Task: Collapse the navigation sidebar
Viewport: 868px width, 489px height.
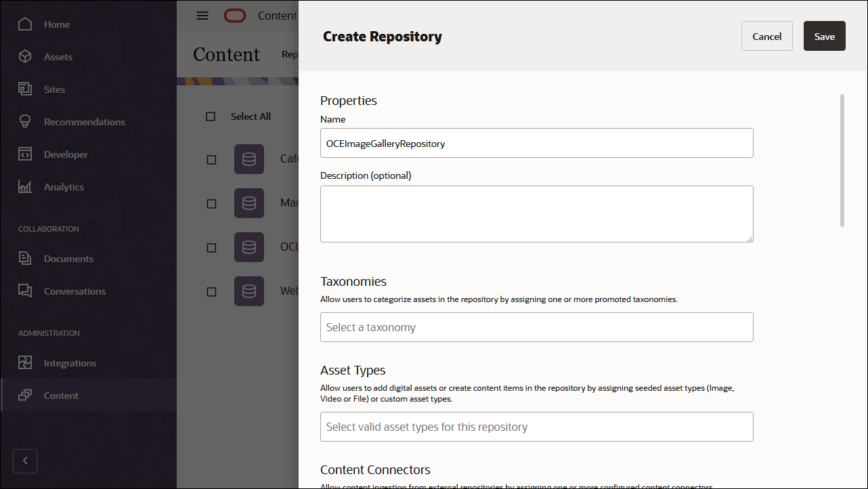Action: [25, 461]
